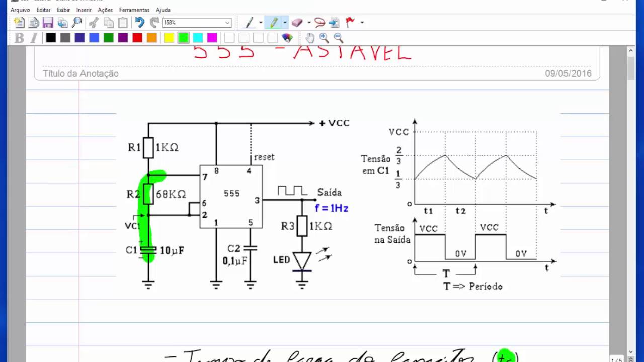Click the '68KΩ' resistor value
The height and width of the screenshot is (362, 644).
[171, 194]
